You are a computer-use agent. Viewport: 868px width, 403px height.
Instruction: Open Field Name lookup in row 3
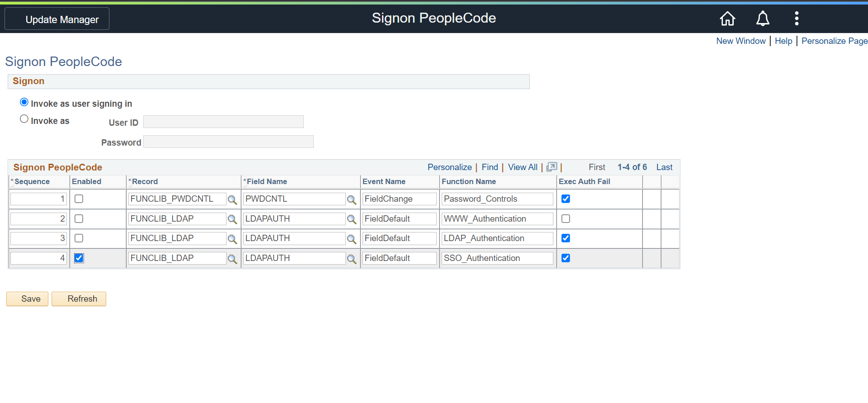point(352,239)
